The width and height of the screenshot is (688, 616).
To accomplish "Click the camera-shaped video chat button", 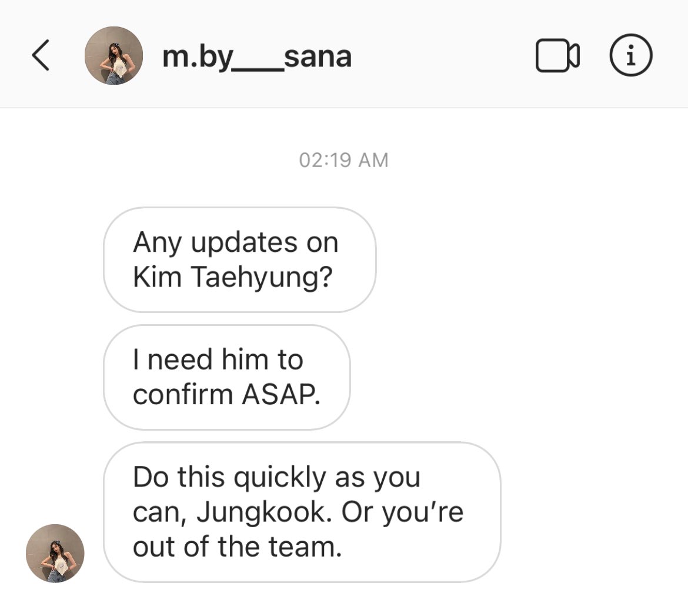I will [557, 55].
